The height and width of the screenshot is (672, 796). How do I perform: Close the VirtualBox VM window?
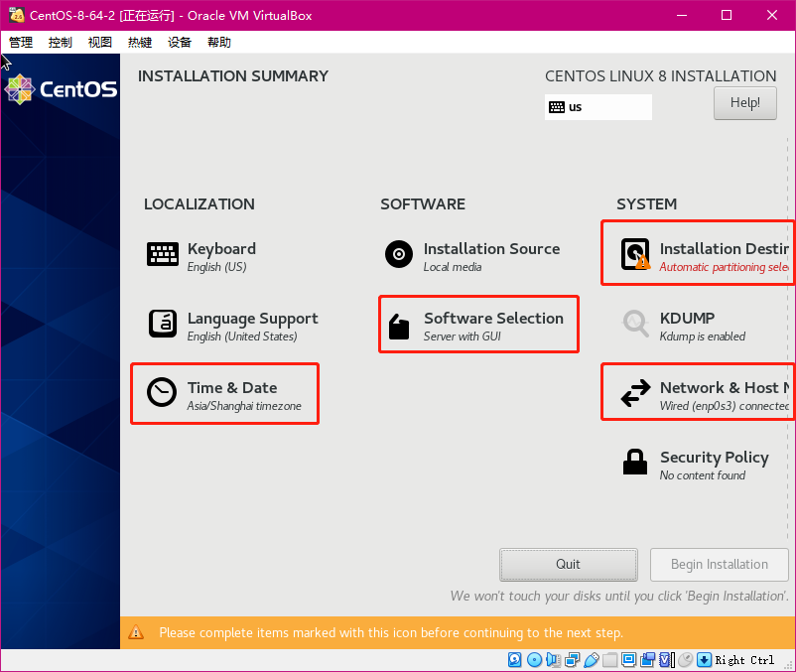(x=771, y=15)
